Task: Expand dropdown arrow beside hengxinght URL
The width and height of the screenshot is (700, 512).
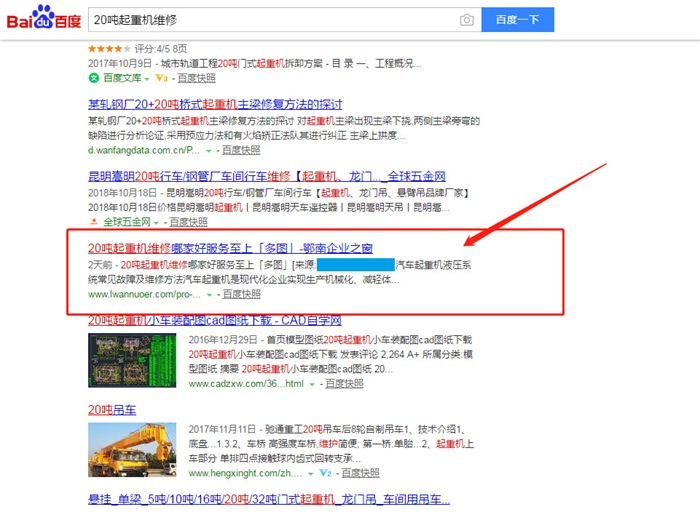Action: (x=310, y=474)
